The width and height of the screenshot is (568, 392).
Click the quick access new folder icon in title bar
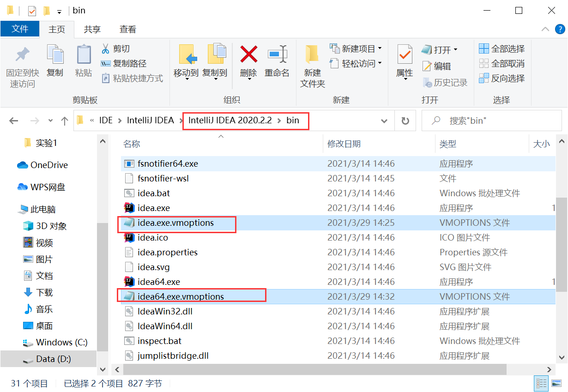(46, 10)
